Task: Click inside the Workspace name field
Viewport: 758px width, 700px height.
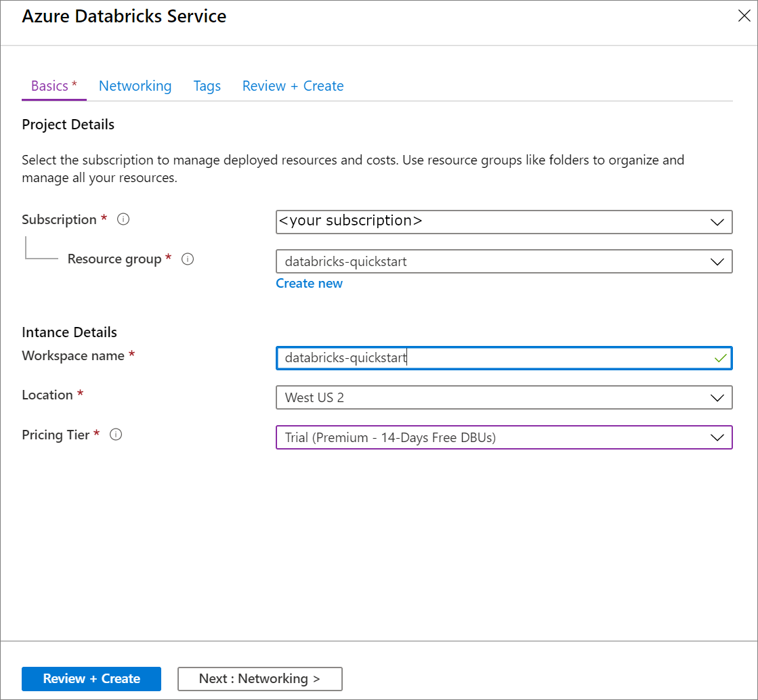Action: (474, 357)
